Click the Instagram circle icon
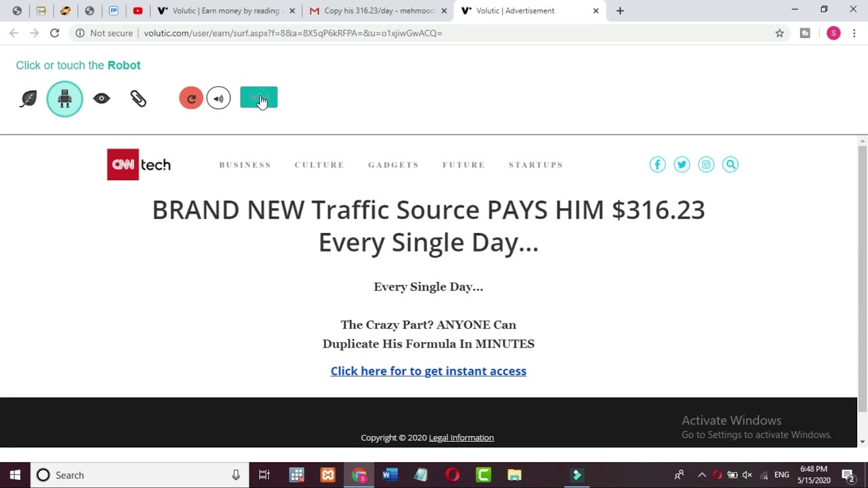The height and width of the screenshot is (488, 868). pyautogui.click(x=706, y=165)
